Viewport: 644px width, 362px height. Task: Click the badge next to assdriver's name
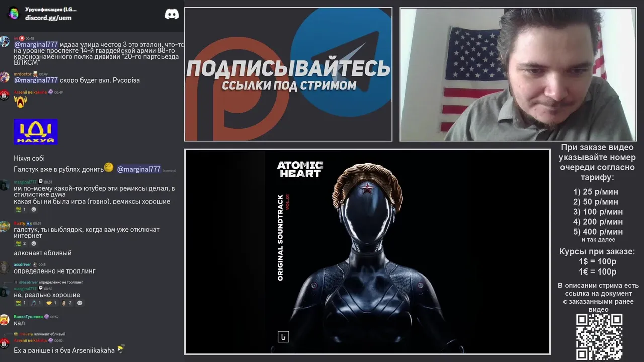click(x=35, y=264)
